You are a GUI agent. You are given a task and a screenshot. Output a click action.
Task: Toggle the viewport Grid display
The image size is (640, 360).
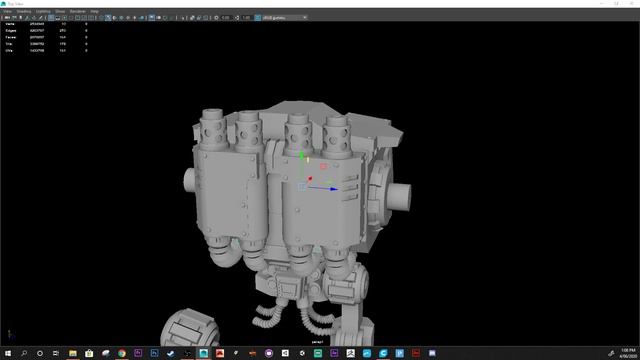(x=51, y=18)
